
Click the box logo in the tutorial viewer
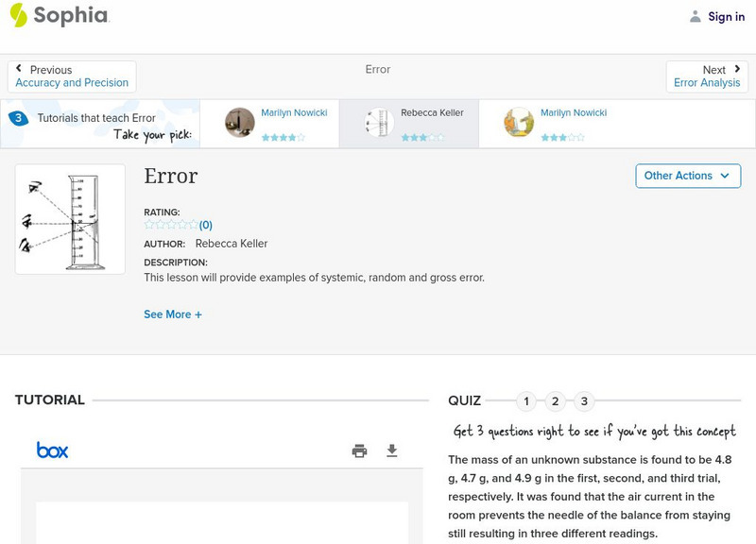52,450
